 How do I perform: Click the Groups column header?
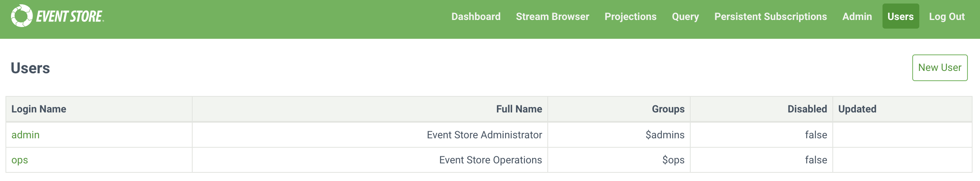pyautogui.click(x=668, y=109)
